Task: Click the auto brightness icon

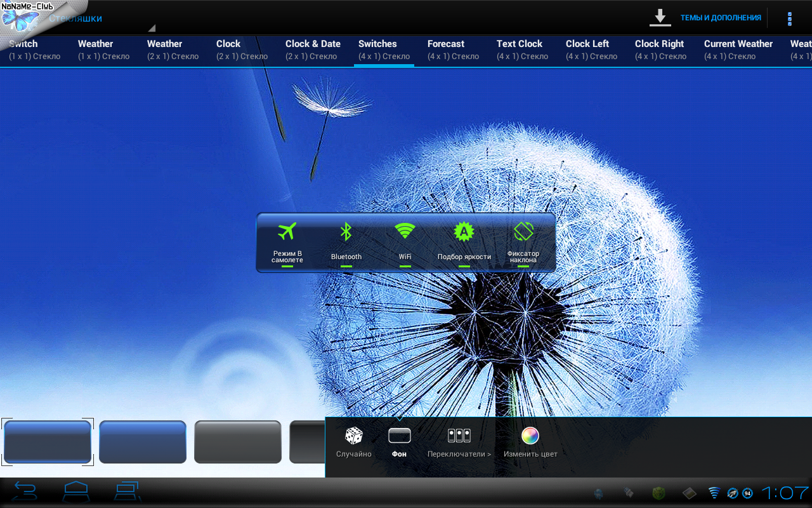Action: (464, 232)
